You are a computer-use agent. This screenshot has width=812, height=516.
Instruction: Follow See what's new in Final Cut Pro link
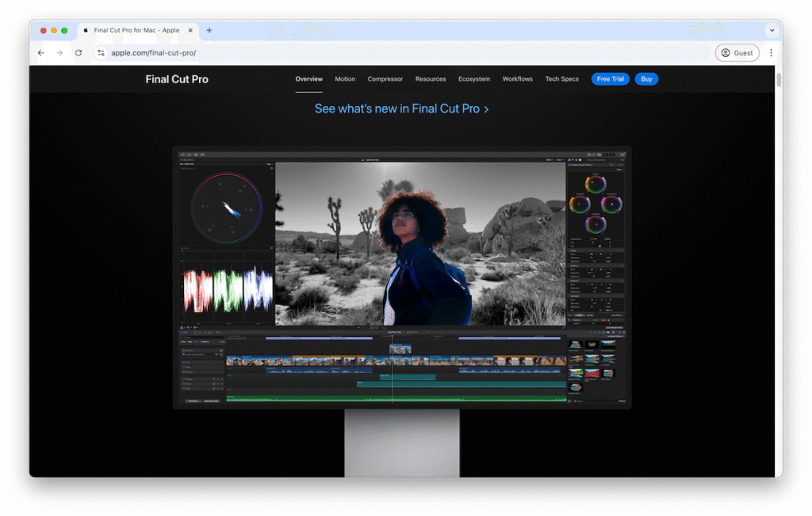click(x=402, y=109)
